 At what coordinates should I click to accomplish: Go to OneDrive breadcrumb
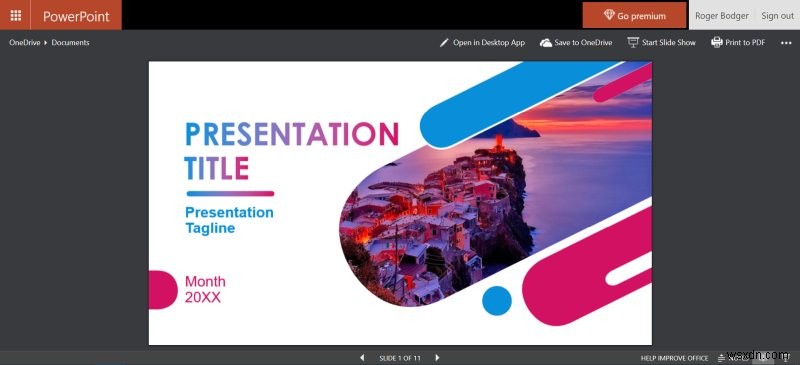tap(24, 43)
